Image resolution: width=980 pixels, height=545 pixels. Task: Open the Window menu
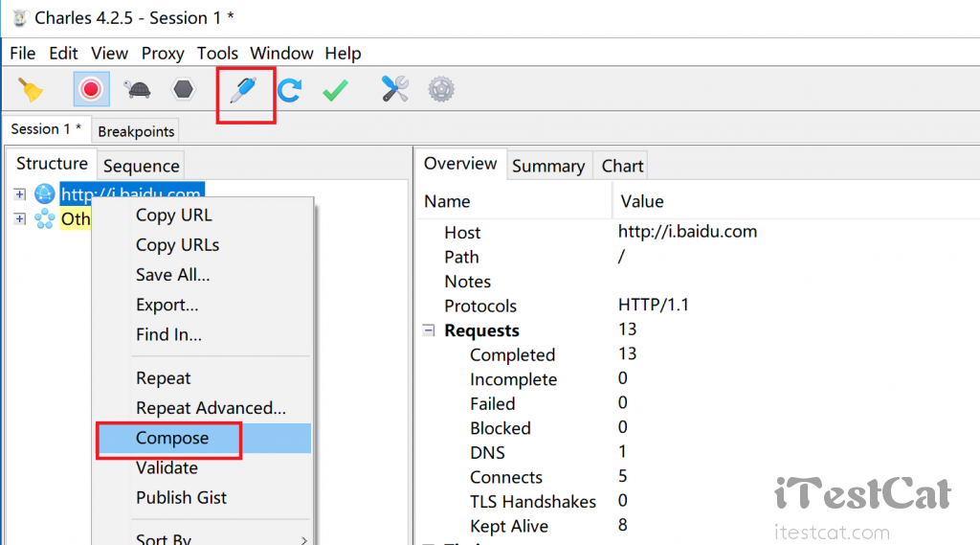point(282,54)
